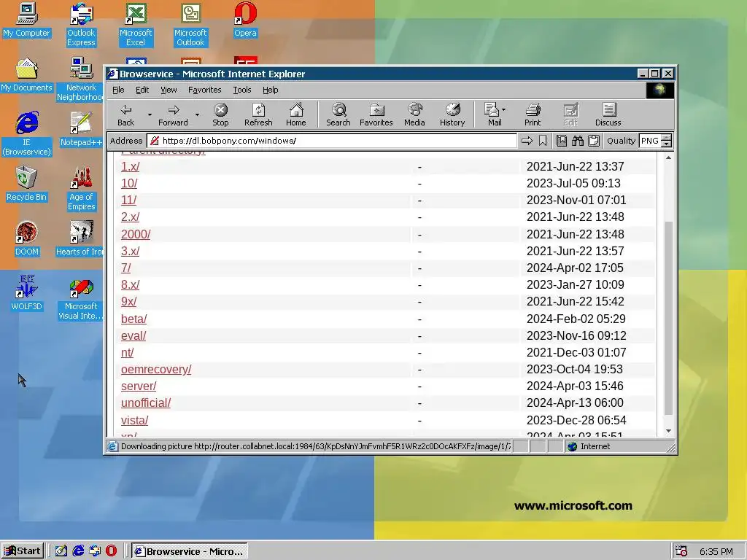Open the beta/ directory link
747x560 pixels.
(134, 319)
